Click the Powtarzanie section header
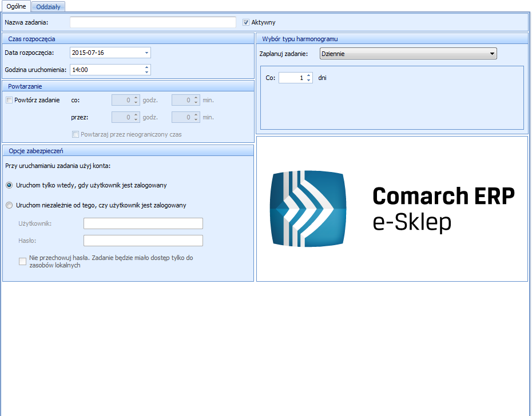 (128, 86)
